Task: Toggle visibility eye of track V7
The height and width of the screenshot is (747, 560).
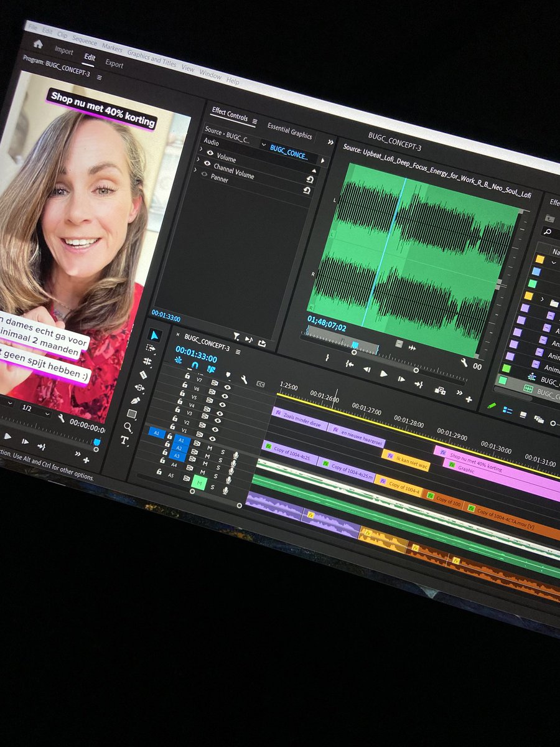Action: (x=228, y=387)
